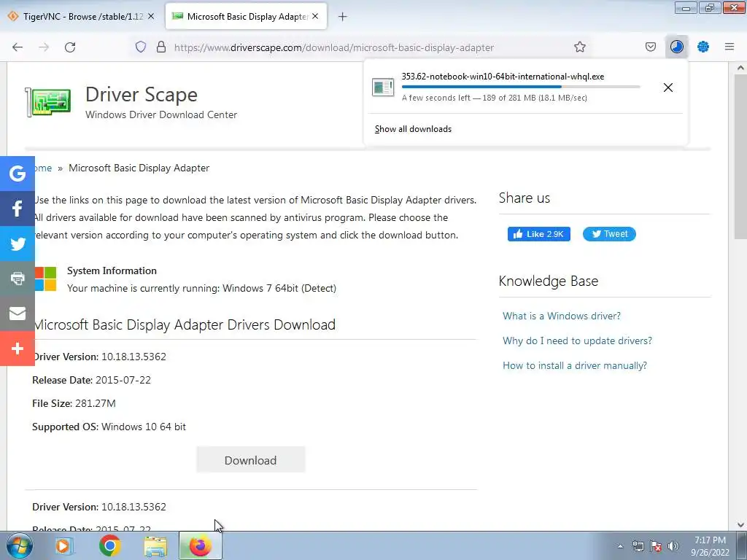Open File Explorer from the taskbar

click(x=156, y=546)
